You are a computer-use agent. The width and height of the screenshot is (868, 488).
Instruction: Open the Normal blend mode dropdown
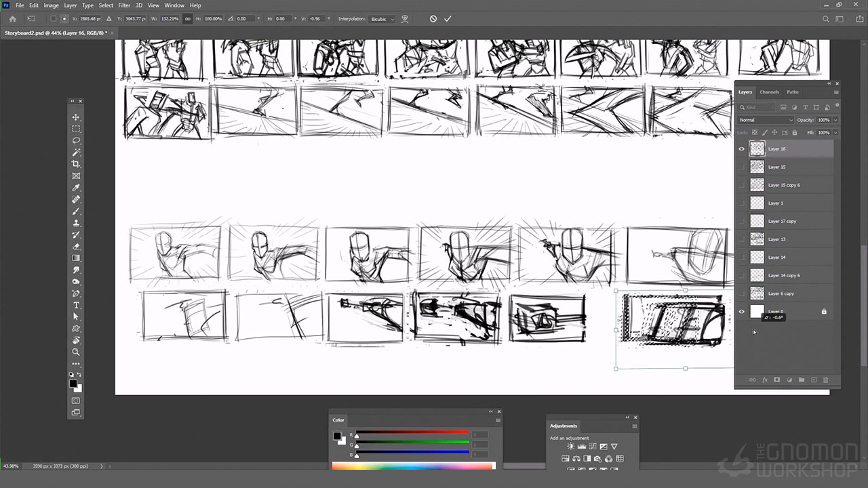(765, 120)
